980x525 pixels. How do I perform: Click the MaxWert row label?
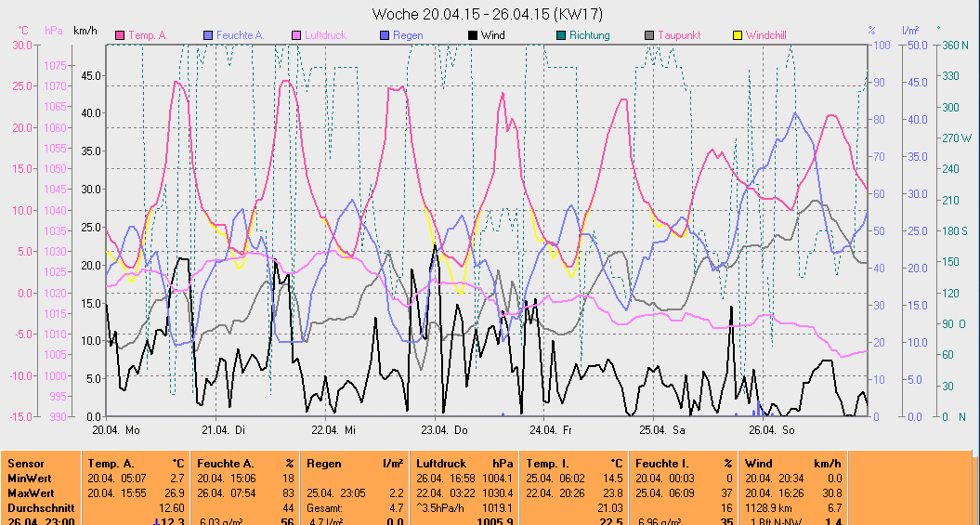31,492
